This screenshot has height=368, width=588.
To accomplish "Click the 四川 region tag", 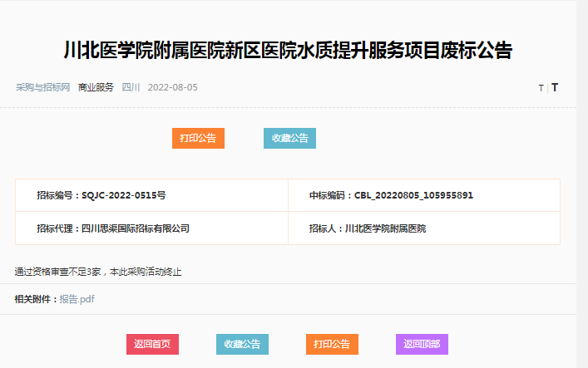I will point(131,87).
